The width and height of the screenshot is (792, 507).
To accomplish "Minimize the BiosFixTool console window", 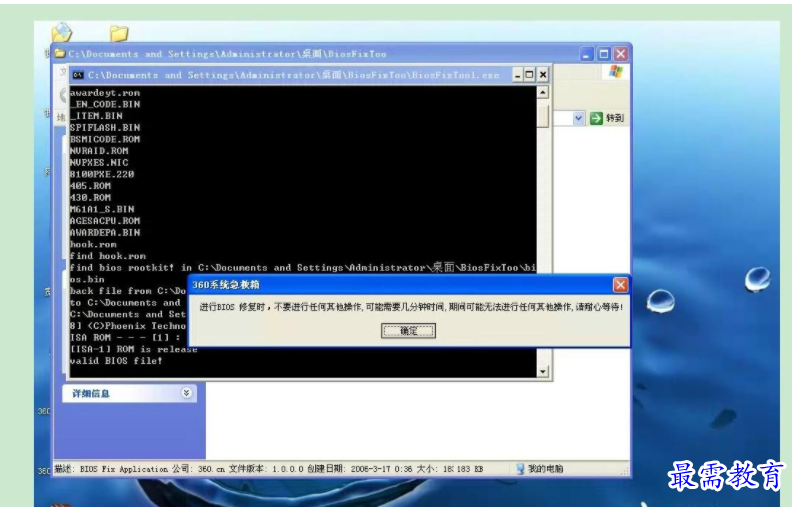I will (x=517, y=75).
